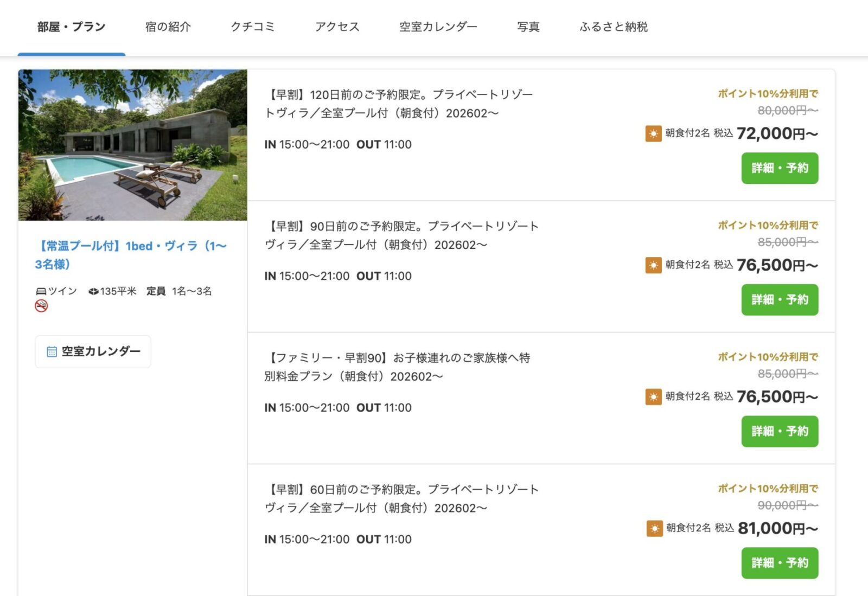Click the twin bed icon
This screenshot has width=868, height=596.
pos(41,291)
